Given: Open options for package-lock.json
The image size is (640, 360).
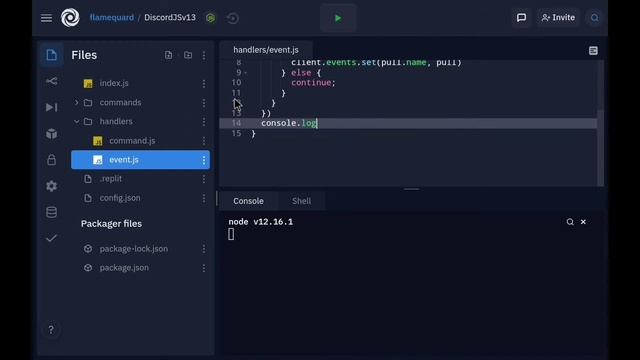Looking at the screenshot, I should tap(204, 249).
